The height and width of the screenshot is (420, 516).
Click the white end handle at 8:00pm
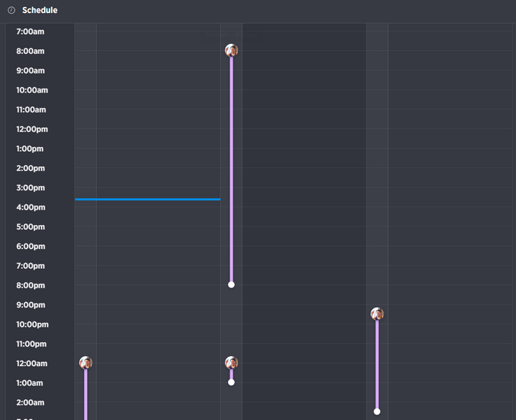click(x=231, y=284)
